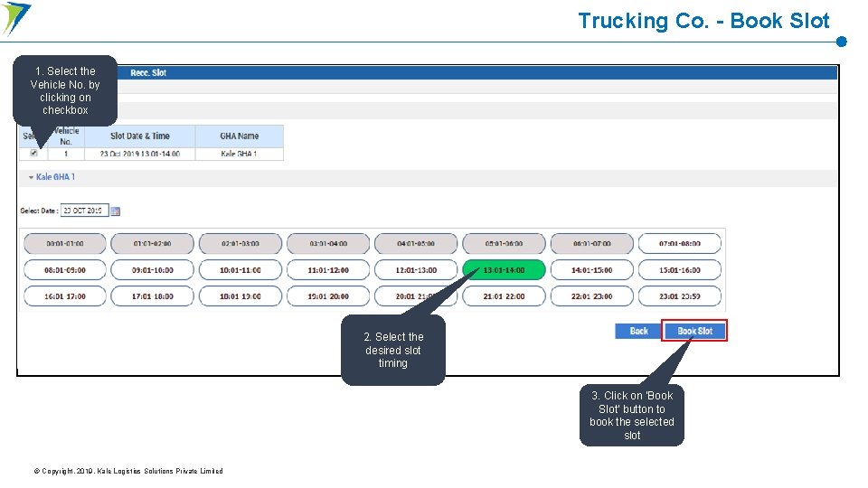Pick the 19:01-20:00 time slot
The image size is (868, 488).
click(328, 296)
